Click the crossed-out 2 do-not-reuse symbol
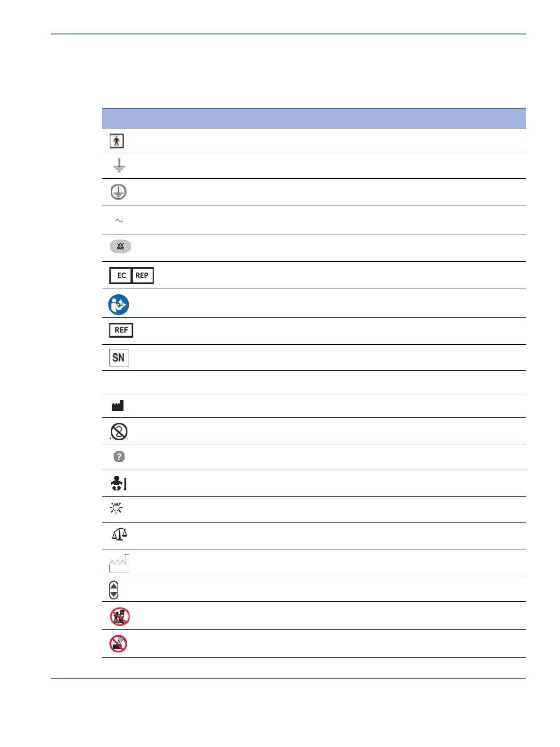This screenshot has width=560, height=747. (x=119, y=431)
